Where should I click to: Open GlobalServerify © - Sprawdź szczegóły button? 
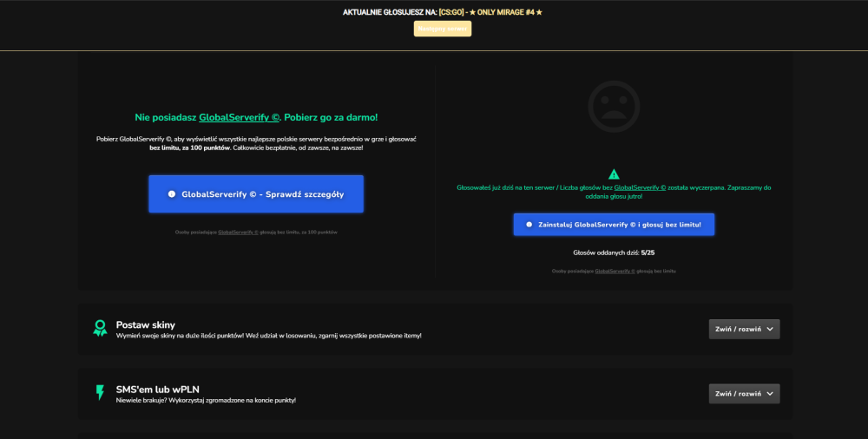coord(256,194)
